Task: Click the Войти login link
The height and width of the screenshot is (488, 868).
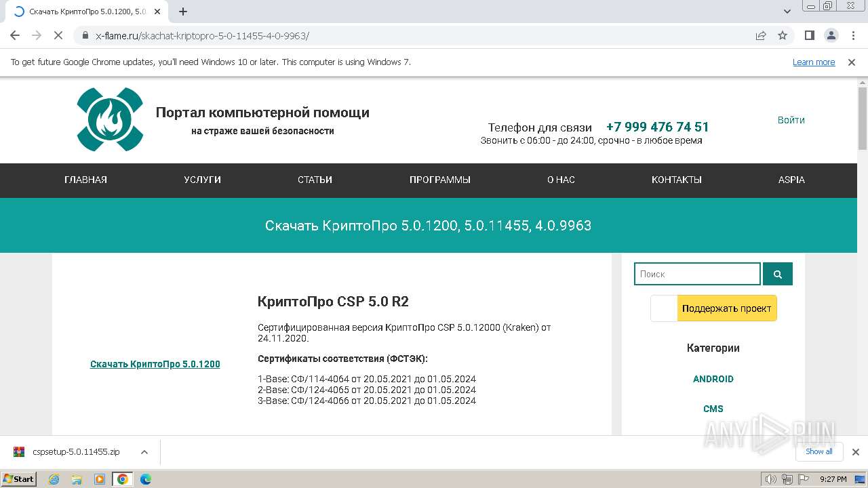Action: pyautogui.click(x=791, y=120)
